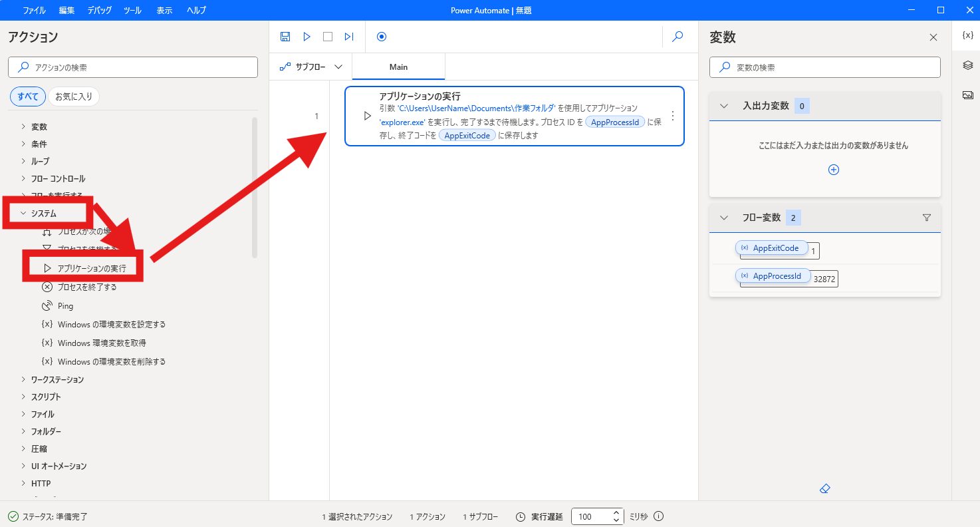Save the flow with the floppy disk icon
980x527 pixels.
pyautogui.click(x=285, y=37)
